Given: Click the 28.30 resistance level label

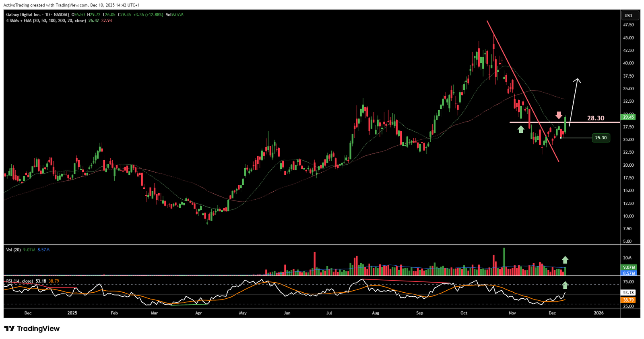Looking at the screenshot, I should 595,118.
